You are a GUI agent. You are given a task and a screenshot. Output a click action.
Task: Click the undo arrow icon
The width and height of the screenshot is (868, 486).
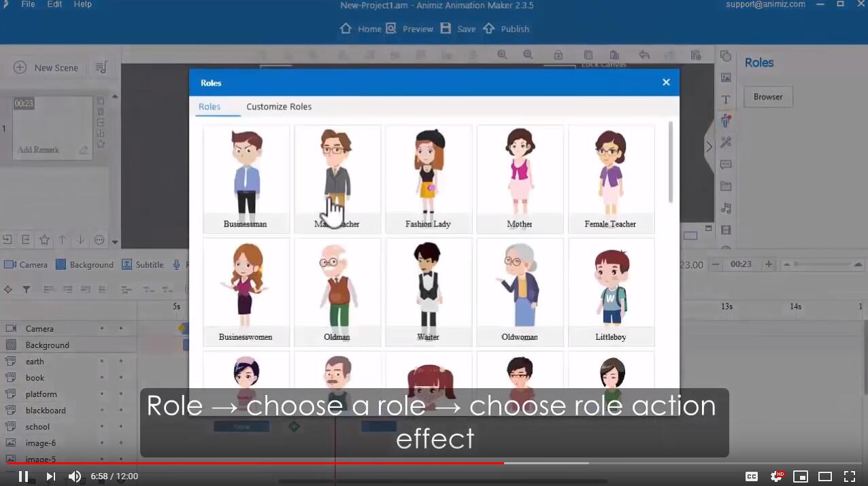coord(644,54)
